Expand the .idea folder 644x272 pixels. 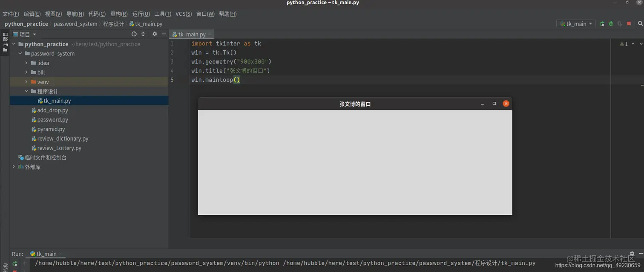[x=26, y=63]
